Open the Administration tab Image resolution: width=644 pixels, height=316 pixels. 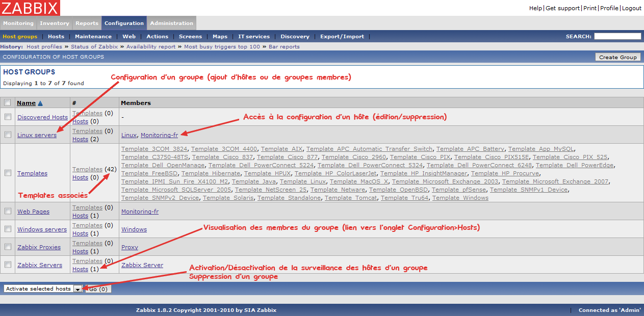(x=171, y=23)
